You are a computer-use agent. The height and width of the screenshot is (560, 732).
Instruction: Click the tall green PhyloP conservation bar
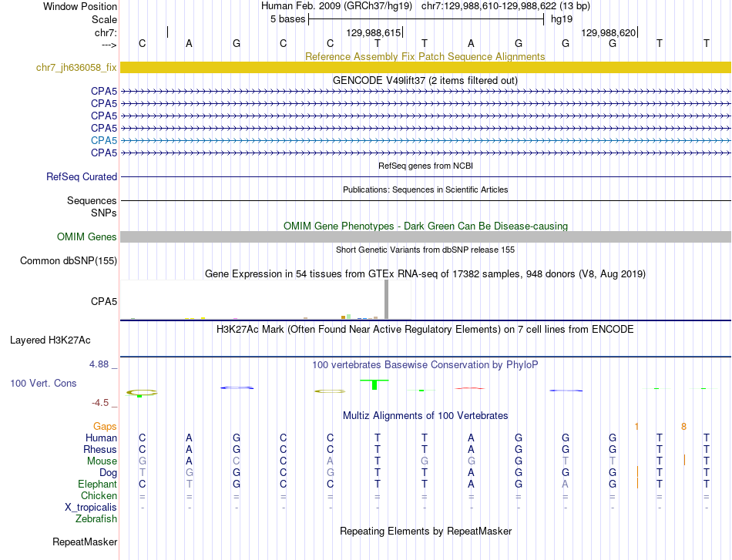point(374,384)
